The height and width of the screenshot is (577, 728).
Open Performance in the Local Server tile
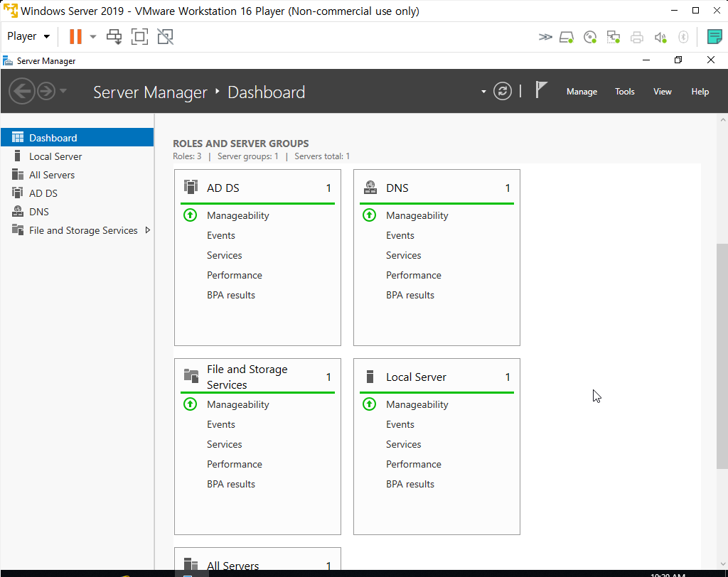414,464
